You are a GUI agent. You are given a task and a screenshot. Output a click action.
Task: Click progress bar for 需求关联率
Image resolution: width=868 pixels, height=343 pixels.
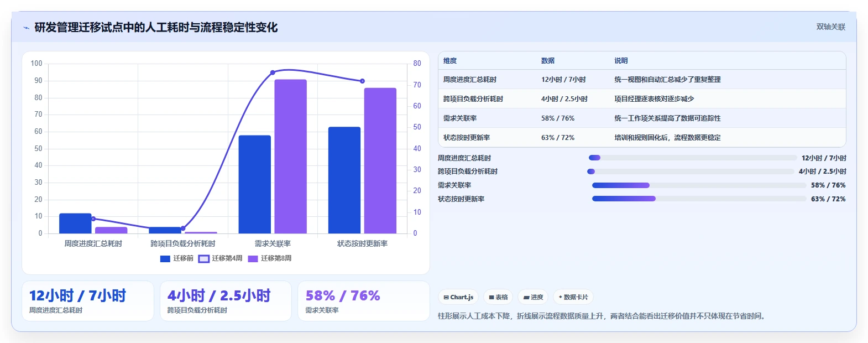699,185
